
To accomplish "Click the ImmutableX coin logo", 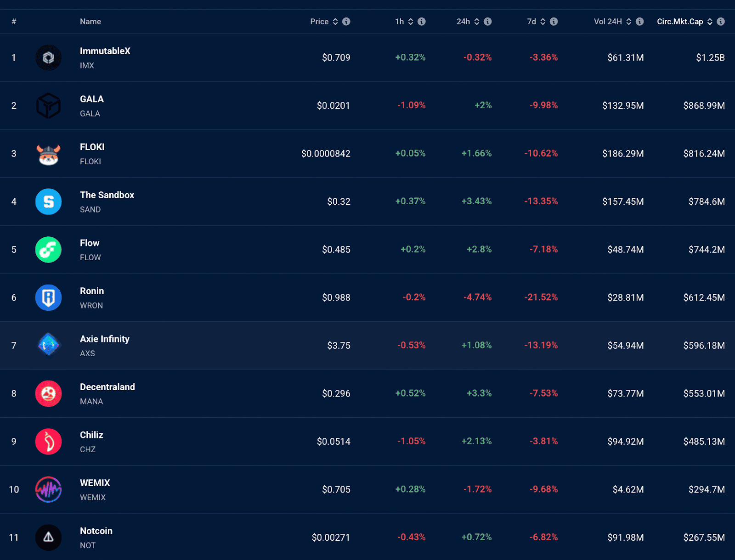I will (x=48, y=58).
